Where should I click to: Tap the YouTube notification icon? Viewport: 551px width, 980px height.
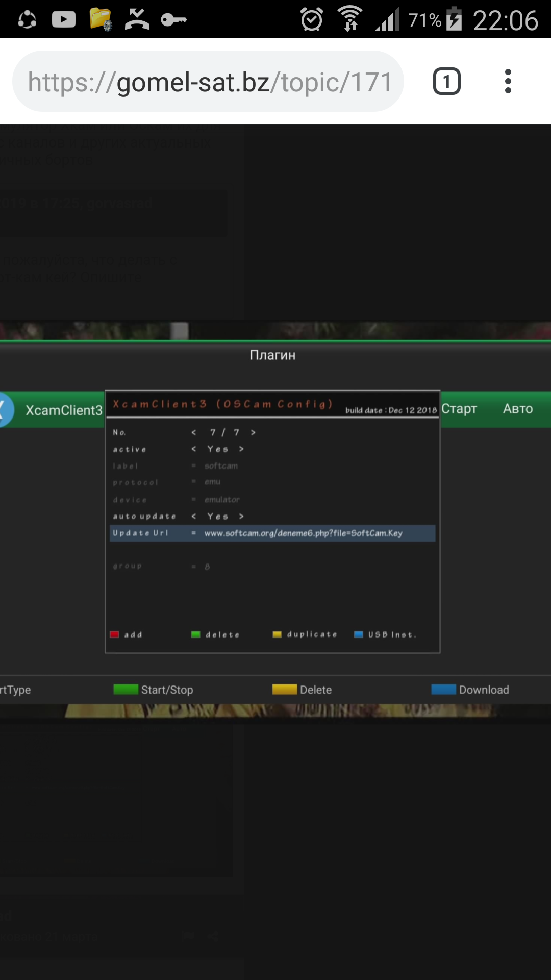pos(64,20)
